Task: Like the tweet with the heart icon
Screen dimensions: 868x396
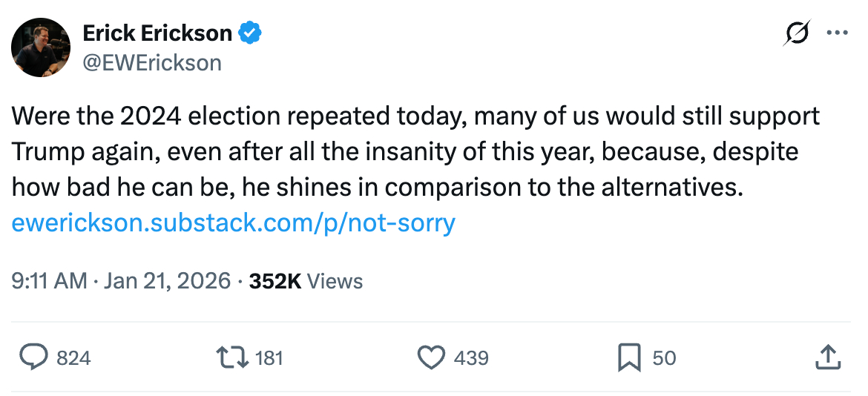Action: point(431,357)
